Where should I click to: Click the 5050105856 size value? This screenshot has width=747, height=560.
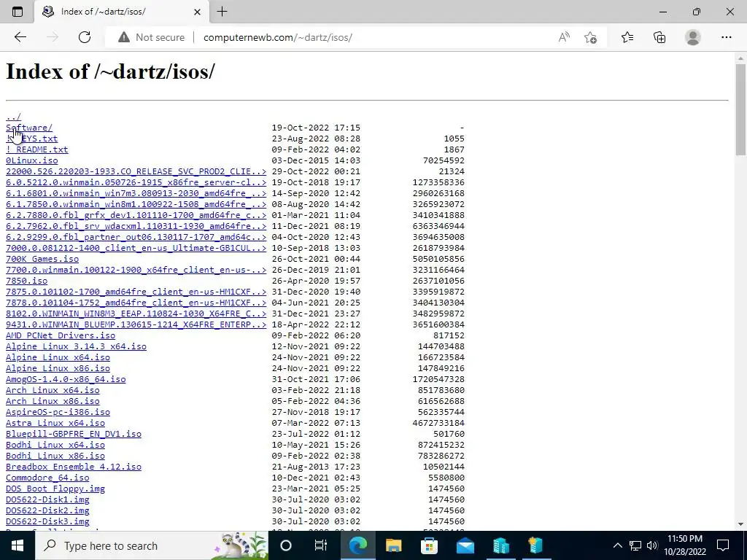tap(438, 259)
